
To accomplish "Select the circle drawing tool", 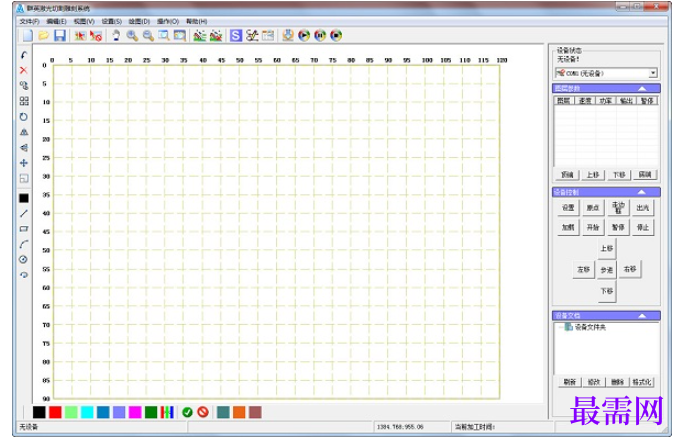I will tap(24, 260).
